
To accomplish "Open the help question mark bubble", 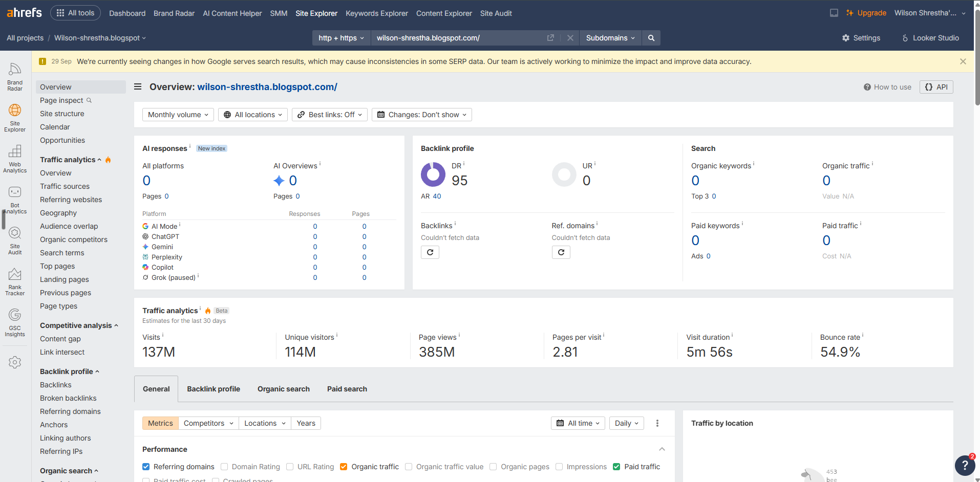I will point(965,465).
